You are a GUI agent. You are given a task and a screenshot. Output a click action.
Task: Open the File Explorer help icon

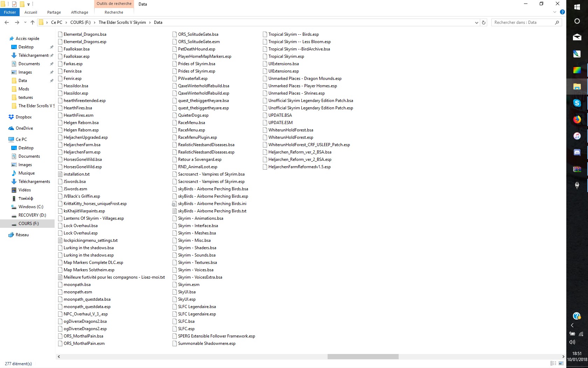tap(562, 12)
